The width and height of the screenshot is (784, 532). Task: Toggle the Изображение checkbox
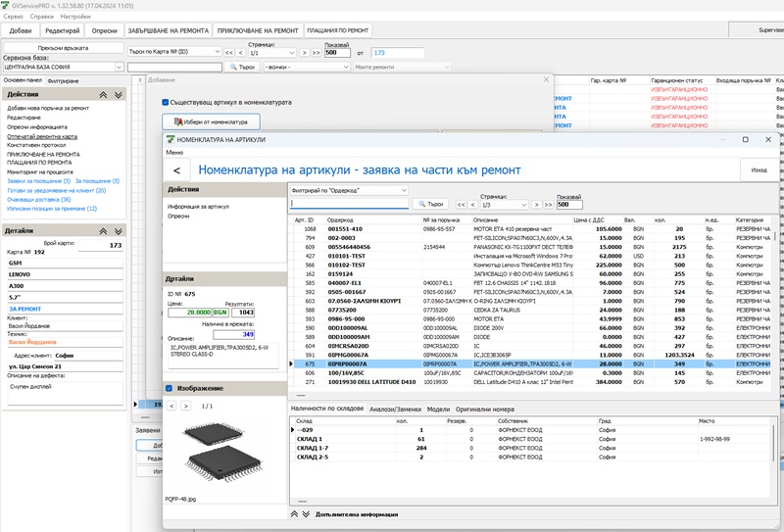pos(169,388)
